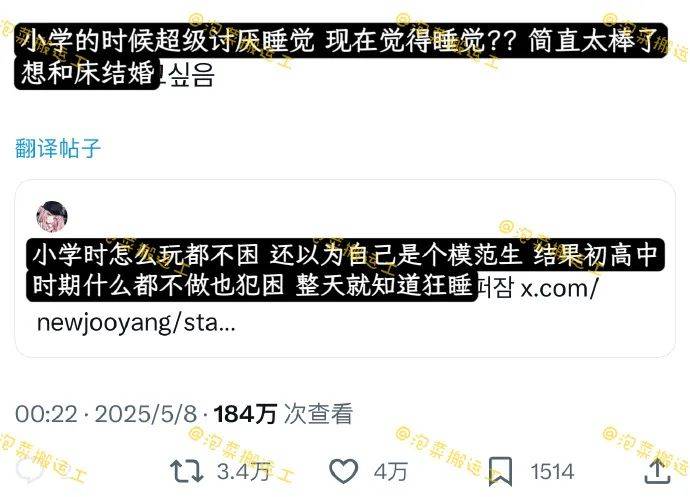Click the quoted text about 小学时

[345, 255]
